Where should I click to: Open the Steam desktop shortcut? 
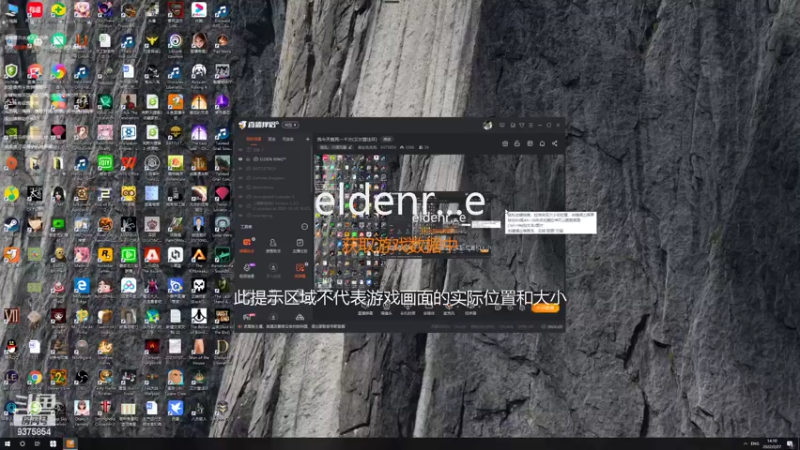click(x=11, y=225)
